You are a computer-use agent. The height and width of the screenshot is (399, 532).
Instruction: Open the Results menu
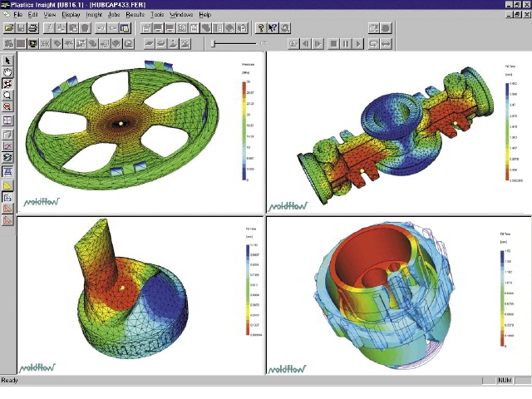135,15
